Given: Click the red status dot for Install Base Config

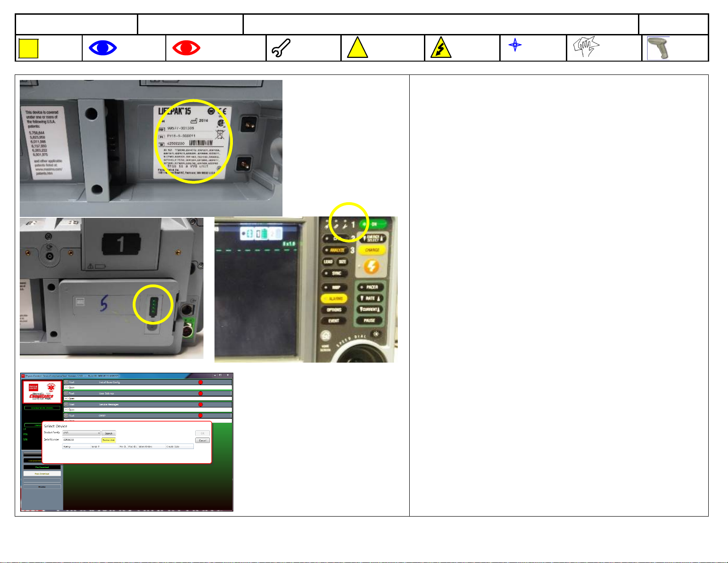Looking at the screenshot, I should (x=201, y=382).
